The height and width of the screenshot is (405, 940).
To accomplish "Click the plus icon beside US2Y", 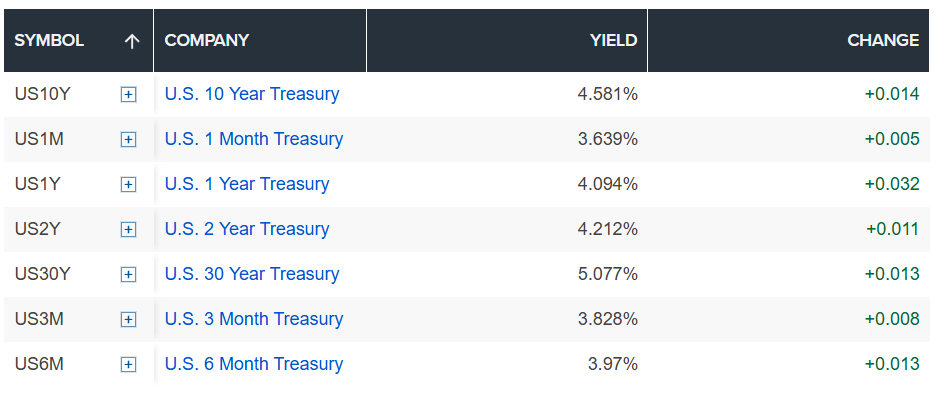I will [x=128, y=229].
